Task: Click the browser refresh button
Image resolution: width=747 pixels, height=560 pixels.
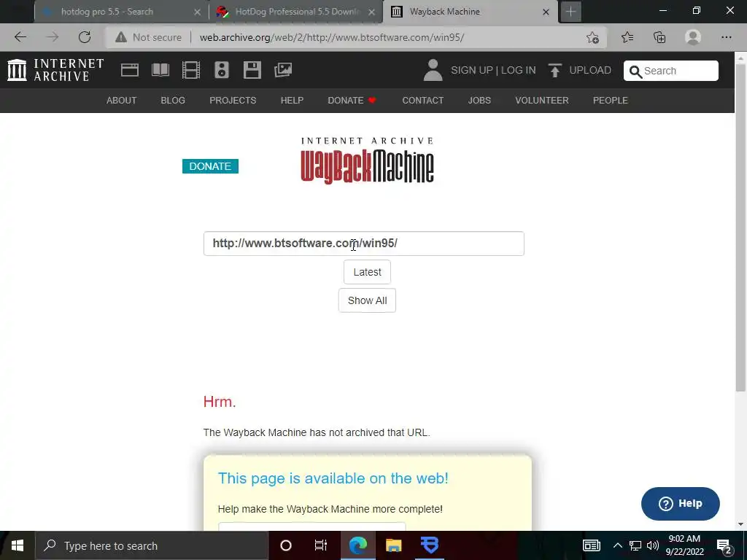Action: pos(85,37)
